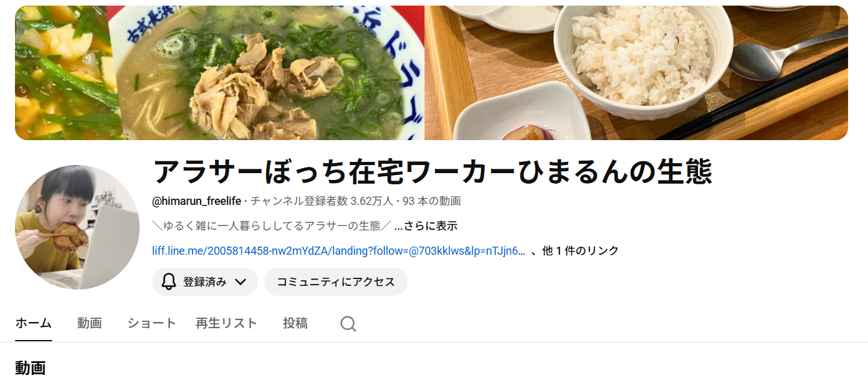Viewport: 868px width, 383px height.
Task: Click the rice bowl in banner image
Action: click(642, 59)
